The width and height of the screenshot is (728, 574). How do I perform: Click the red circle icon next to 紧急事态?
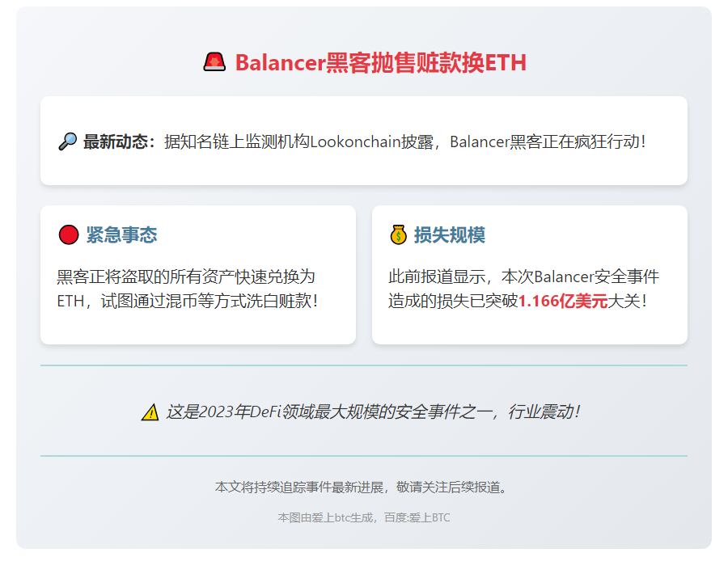(69, 234)
